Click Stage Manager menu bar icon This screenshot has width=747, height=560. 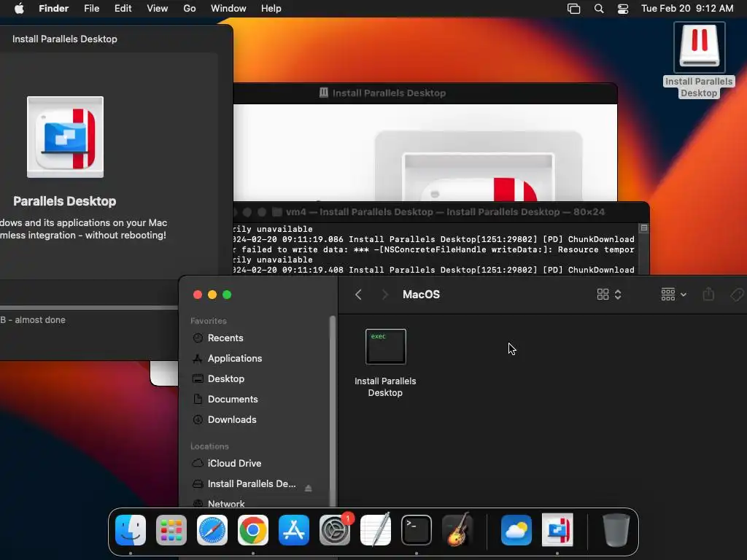[x=573, y=9]
